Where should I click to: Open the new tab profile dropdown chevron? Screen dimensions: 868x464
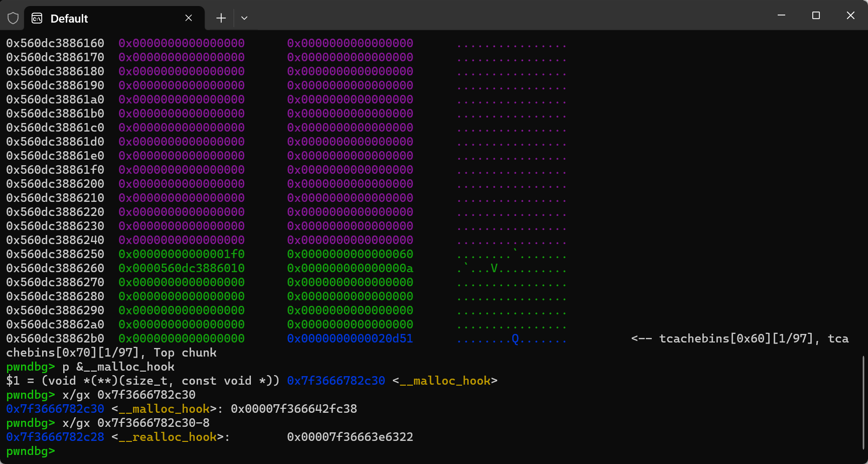tap(244, 18)
